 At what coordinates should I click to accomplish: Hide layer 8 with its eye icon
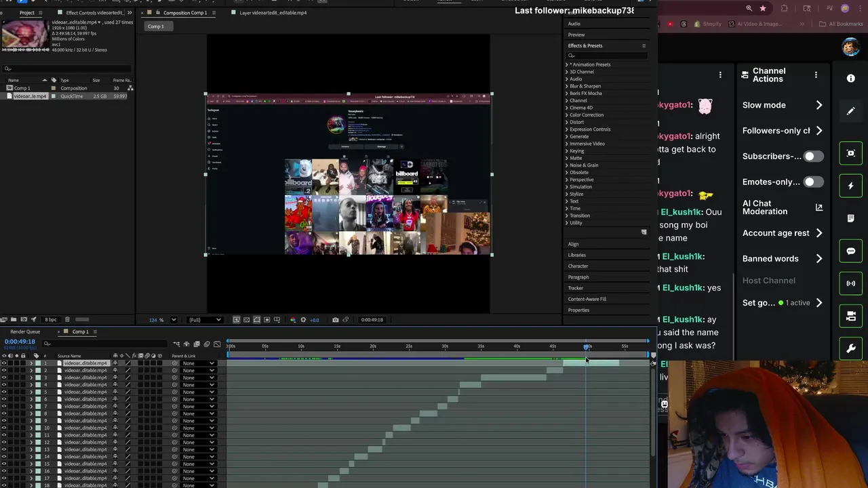4,413
